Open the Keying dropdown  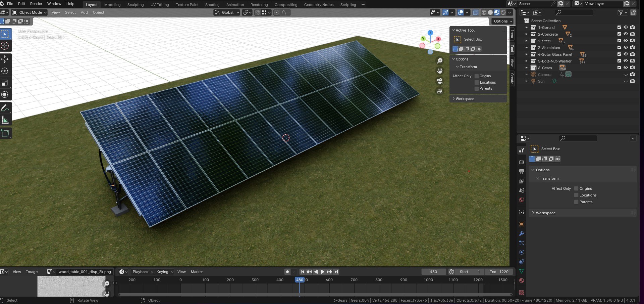coord(164,272)
